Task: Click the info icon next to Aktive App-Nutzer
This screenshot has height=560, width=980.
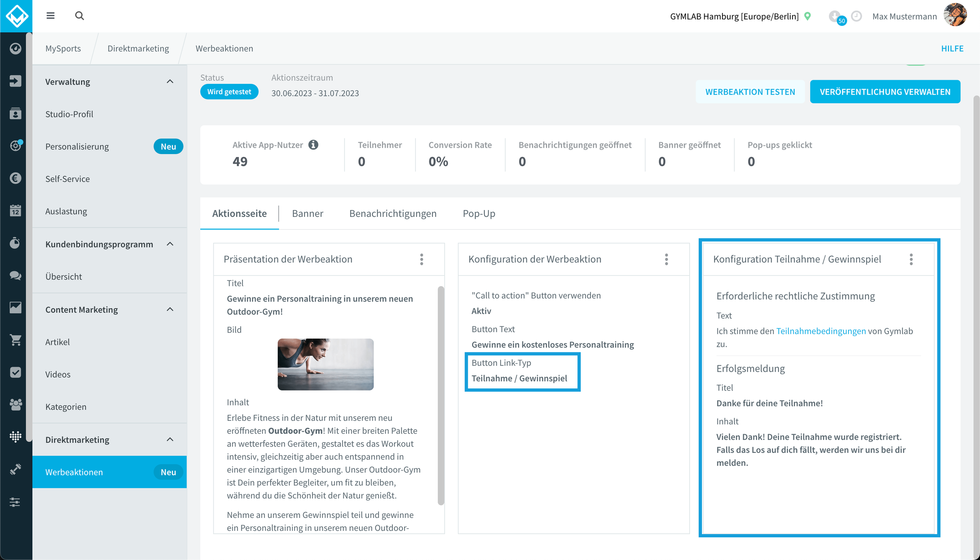Action: point(313,144)
